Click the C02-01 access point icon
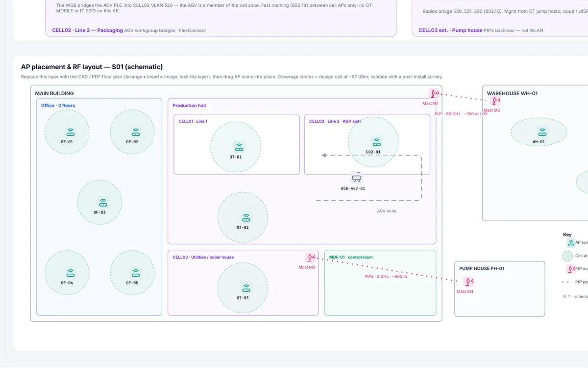 pyautogui.click(x=376, y=142)
